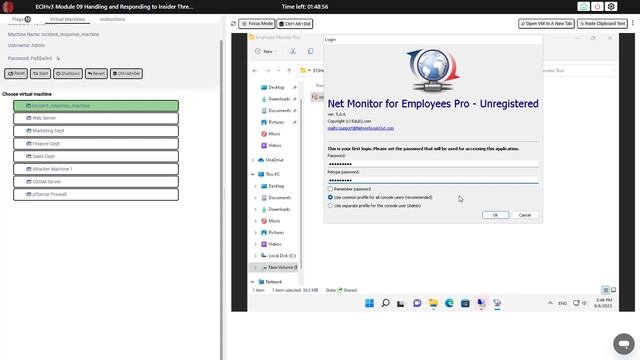Collapse the This PC tree node
The image size is (640, 360).
click(x=253, y=174)
